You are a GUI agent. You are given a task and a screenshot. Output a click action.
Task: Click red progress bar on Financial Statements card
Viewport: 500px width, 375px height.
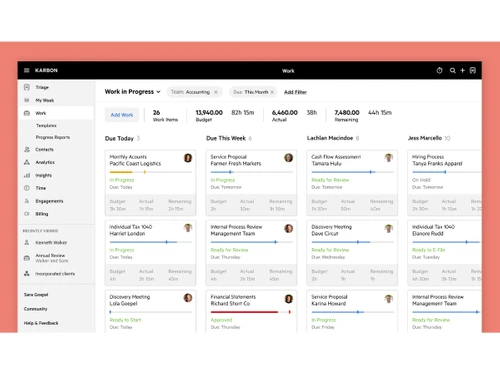point(251,312)
